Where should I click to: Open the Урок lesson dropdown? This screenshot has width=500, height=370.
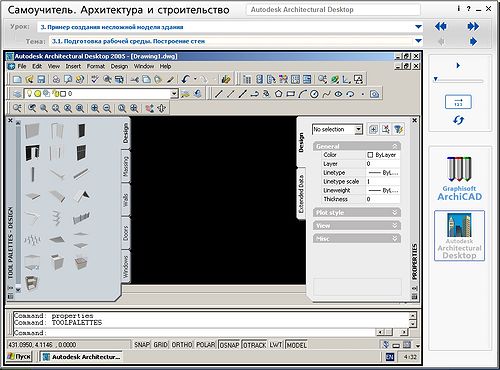tap(418, 27)
